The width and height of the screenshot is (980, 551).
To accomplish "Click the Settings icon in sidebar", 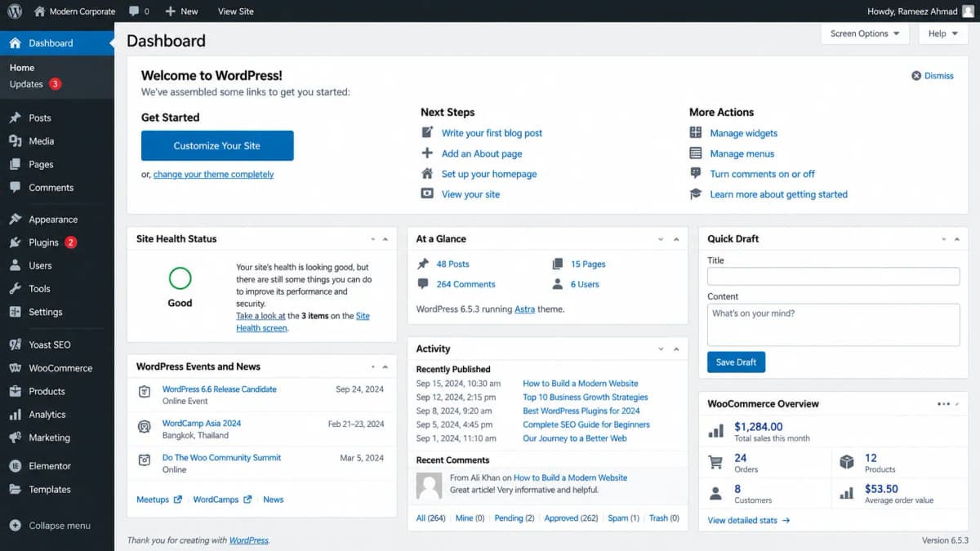I will (15, 312).
